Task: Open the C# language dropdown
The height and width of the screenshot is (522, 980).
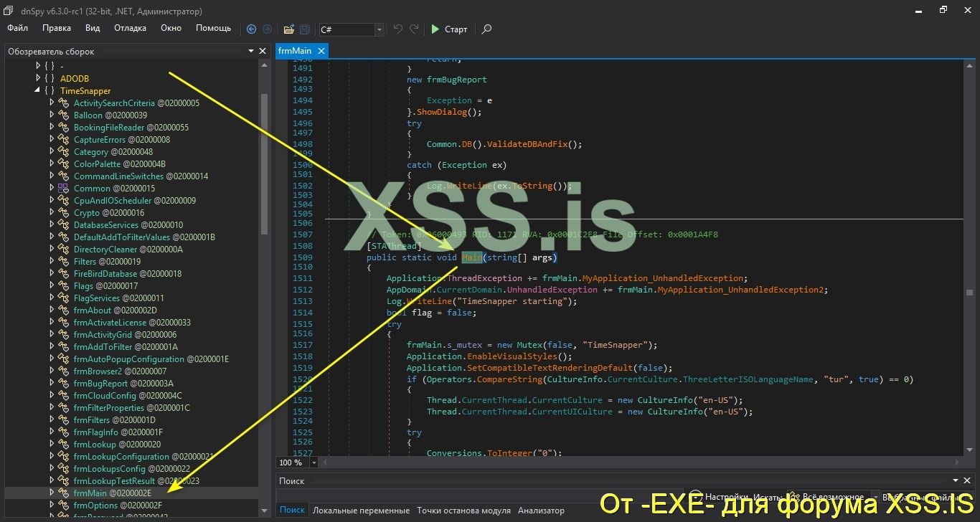Action: [378, 29]
